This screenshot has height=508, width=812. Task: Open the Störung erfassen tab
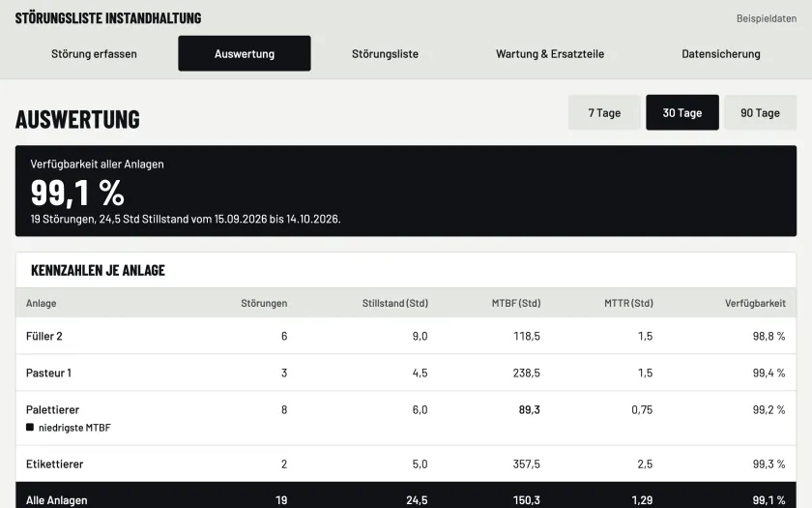[94, 53]
